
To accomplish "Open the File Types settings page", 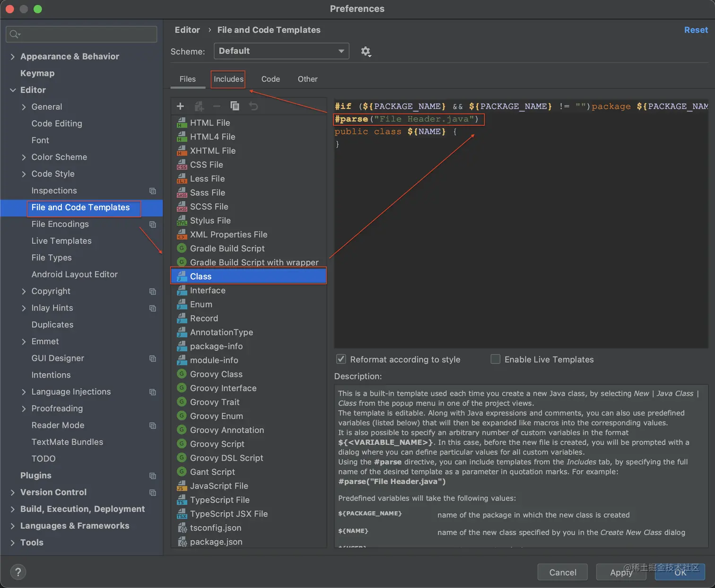I will click(x=52, y=258).
